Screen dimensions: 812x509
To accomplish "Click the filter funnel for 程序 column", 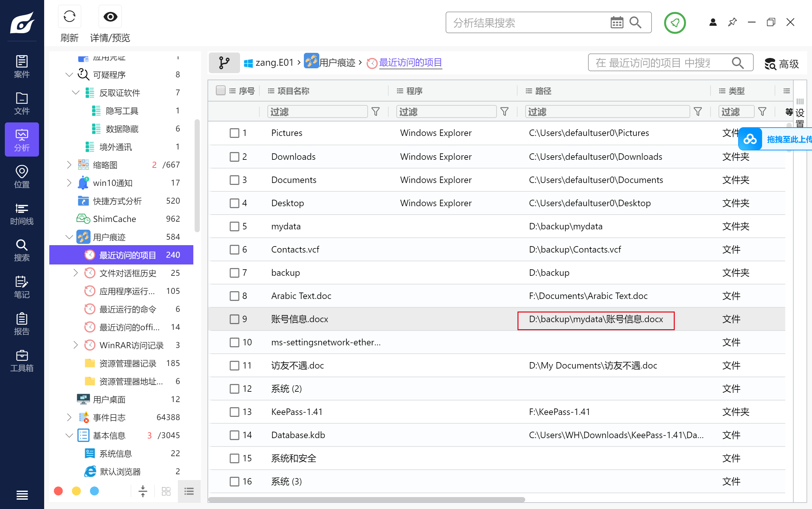I will coord(504,111).
